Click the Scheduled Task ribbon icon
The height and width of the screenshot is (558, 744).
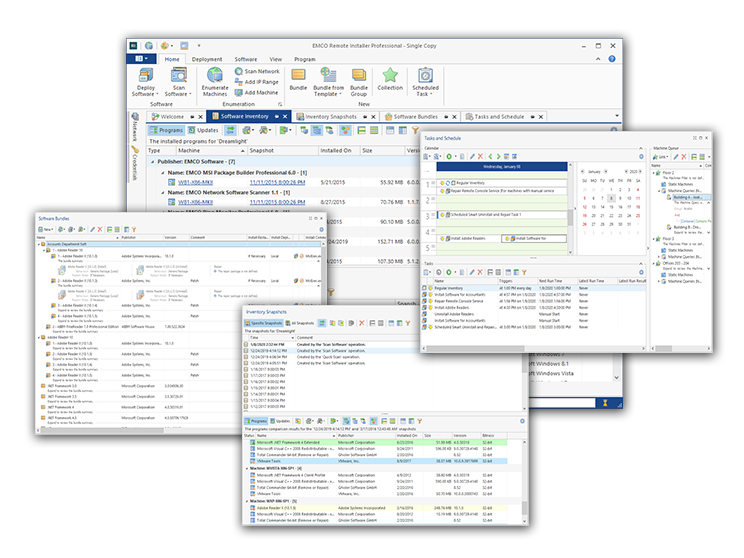427,76
